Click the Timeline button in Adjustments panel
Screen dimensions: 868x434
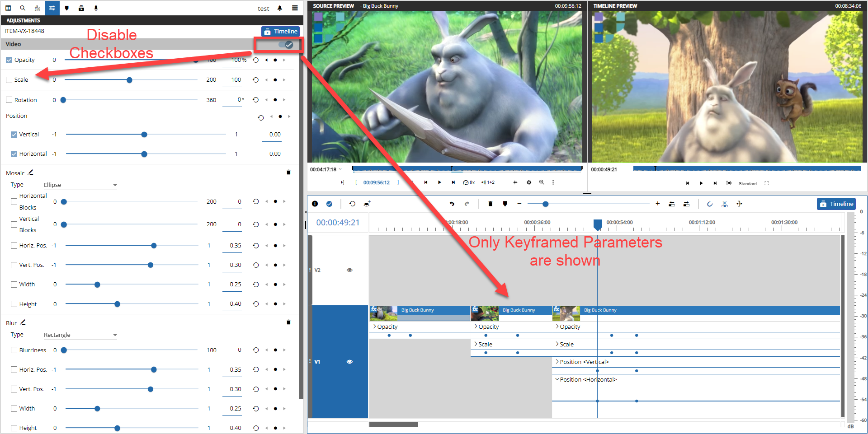[x=280, y=32]
